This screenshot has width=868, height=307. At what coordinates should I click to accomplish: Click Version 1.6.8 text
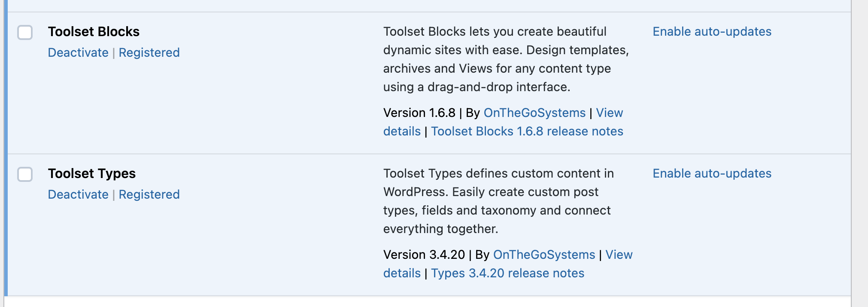tap(419, 113)
